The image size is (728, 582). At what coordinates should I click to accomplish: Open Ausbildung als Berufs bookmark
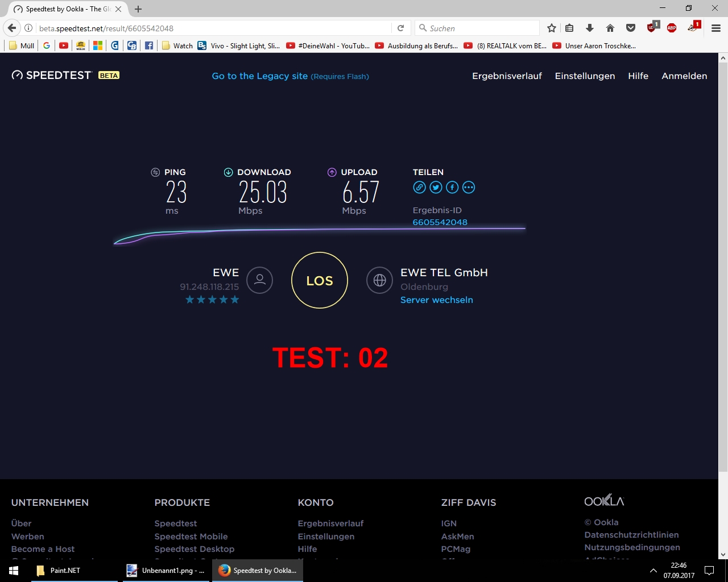(417, 45)
